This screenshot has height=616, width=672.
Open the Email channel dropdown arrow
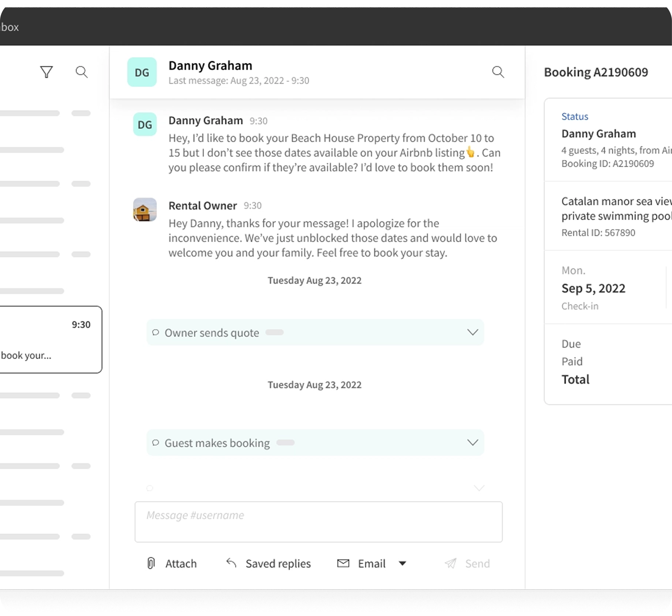click(402, 564)
